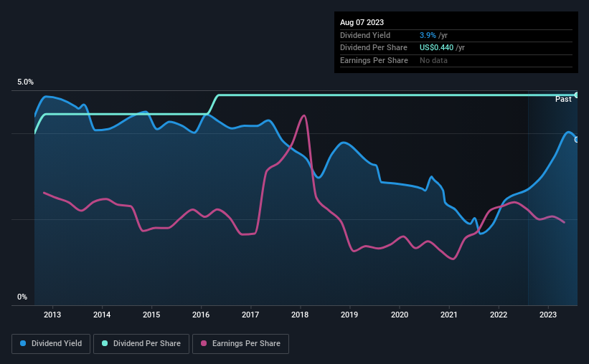
Task: Click the pink earnings peak near 2018
Action: point(304,116)
